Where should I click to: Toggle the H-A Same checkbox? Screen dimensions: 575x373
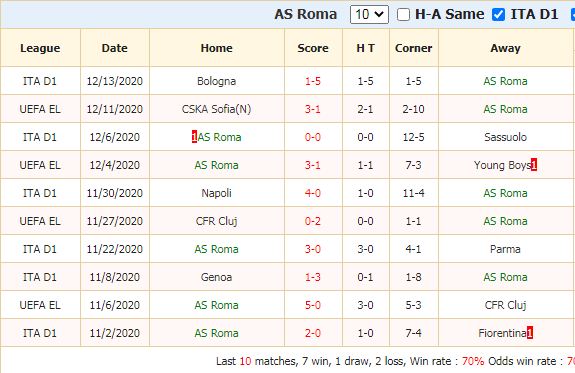[x=403, y=15]
